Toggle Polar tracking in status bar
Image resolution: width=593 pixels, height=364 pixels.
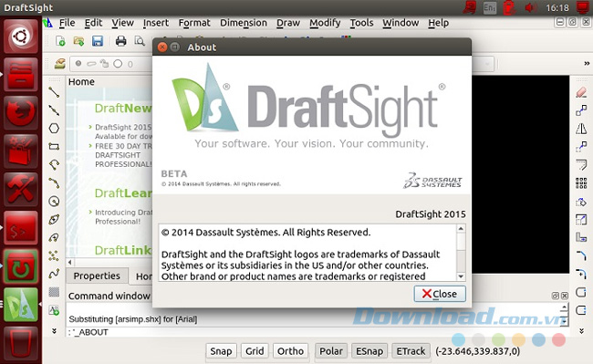click(331, 351)
